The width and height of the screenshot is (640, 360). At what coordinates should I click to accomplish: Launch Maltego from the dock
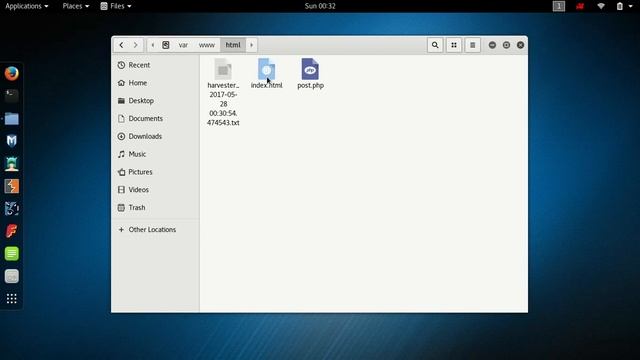[11, 209]
